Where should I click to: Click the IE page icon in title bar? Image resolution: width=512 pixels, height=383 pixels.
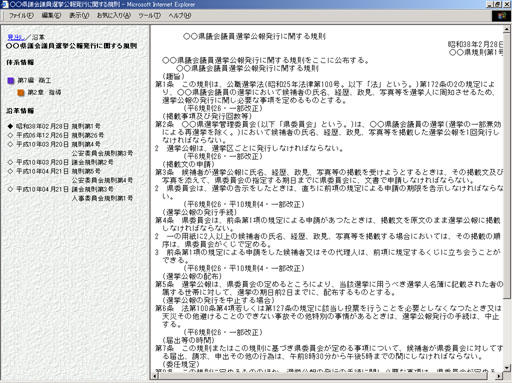pyautogui.click(x=5, y=4)
